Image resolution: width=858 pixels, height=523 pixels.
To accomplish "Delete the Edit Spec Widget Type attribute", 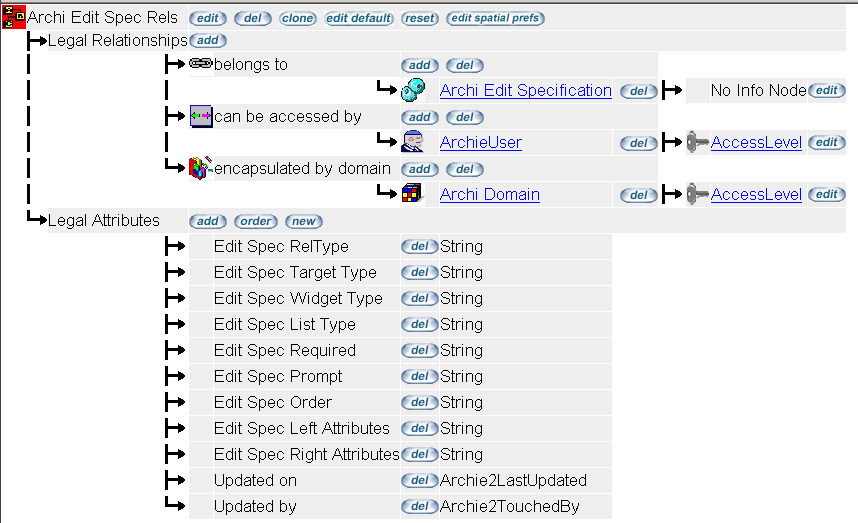I will [x=419, y=299].
